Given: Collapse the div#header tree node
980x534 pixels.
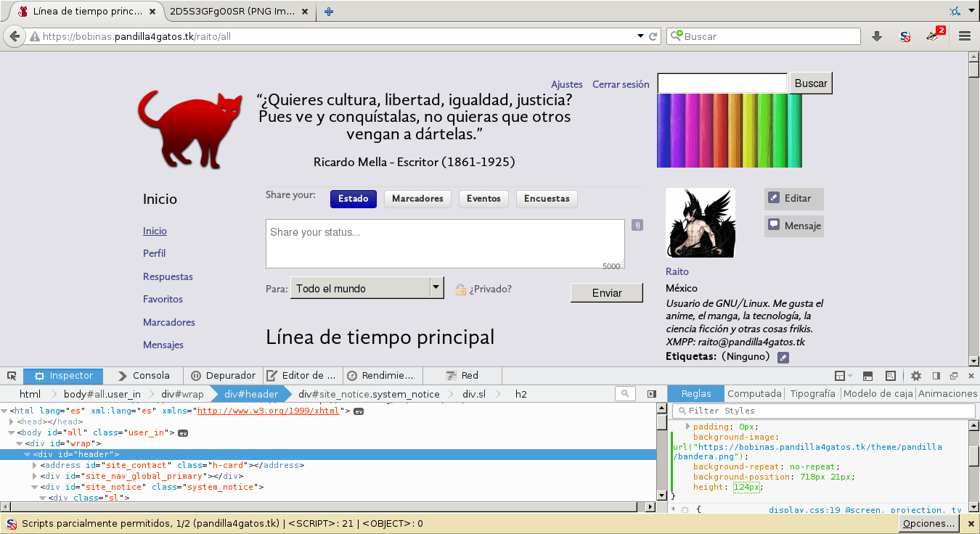Looking at the screenshot, I should [x=28, y=455].
